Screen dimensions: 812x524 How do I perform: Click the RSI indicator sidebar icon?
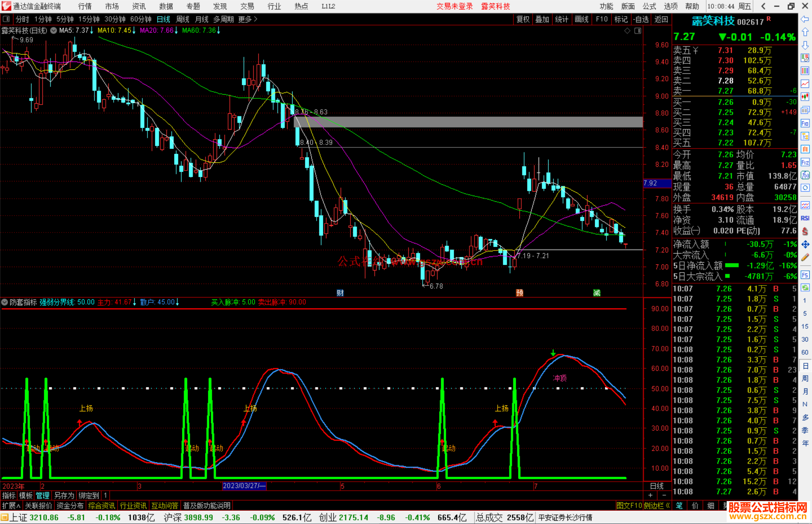click(x=805, y=218)
